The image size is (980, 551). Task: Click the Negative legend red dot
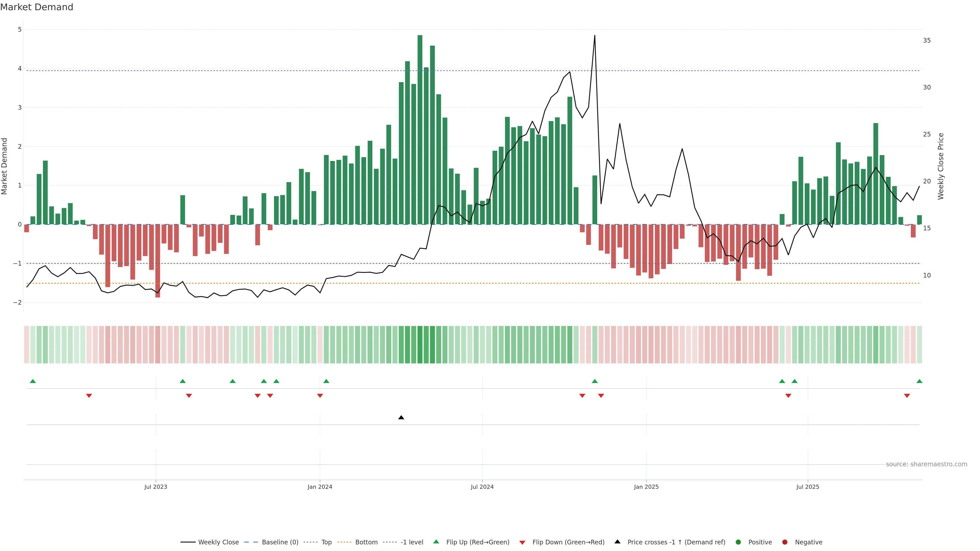(785, 542)
